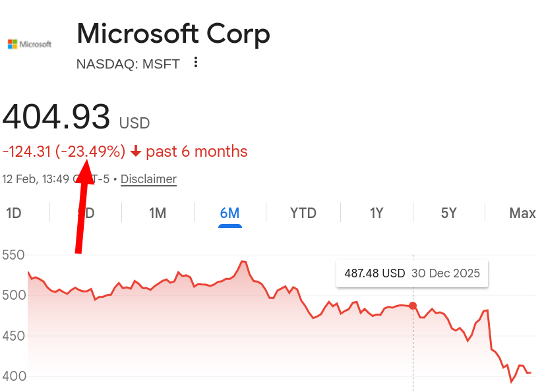Click the peak of the price chart line

click(243, 260)
